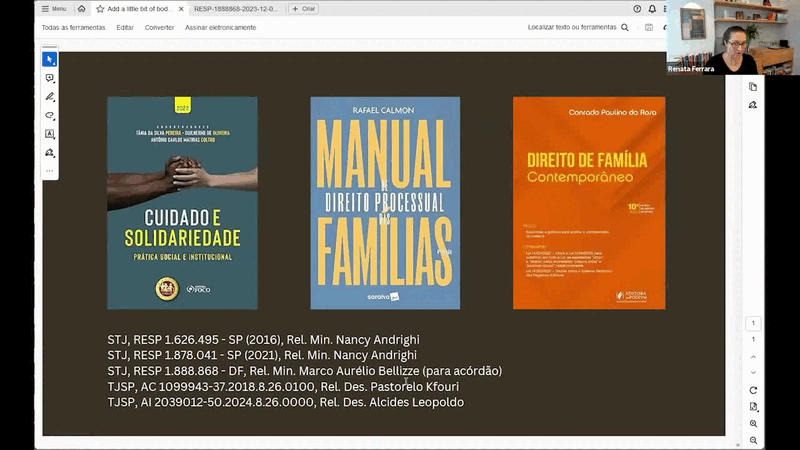Go to the previous page arrow

tap(753, 357)
